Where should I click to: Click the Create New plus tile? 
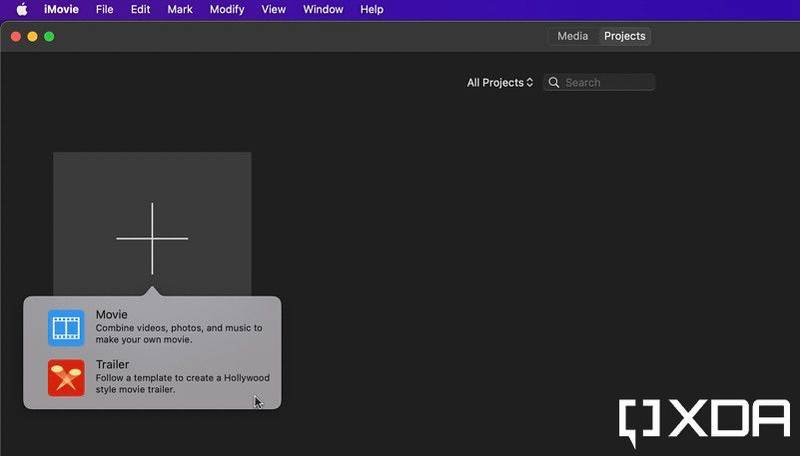152,223
